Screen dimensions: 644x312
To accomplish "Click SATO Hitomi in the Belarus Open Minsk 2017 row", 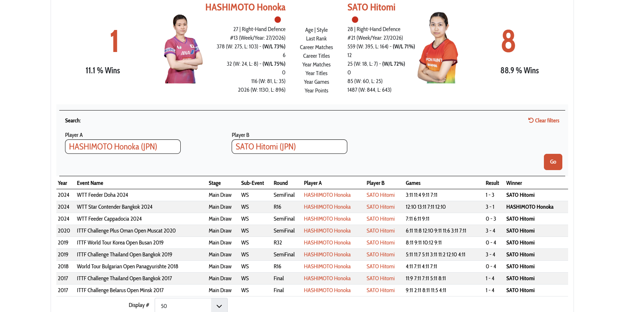I will tap(381, 290).
